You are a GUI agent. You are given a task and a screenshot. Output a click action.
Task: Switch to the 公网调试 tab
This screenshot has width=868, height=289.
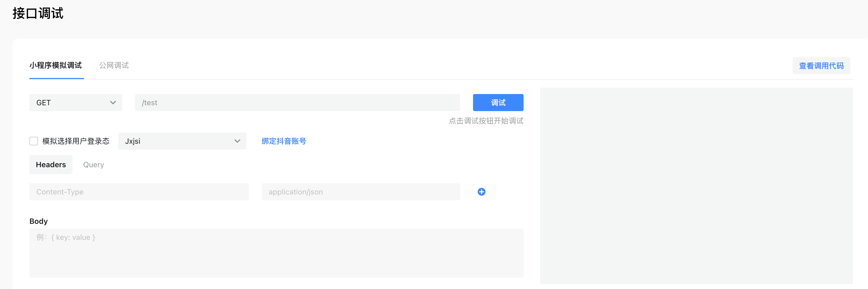[x=114, y=65]
